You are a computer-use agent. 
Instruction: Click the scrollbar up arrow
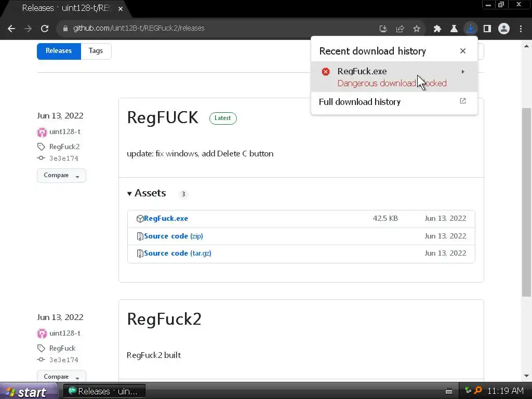526,46
